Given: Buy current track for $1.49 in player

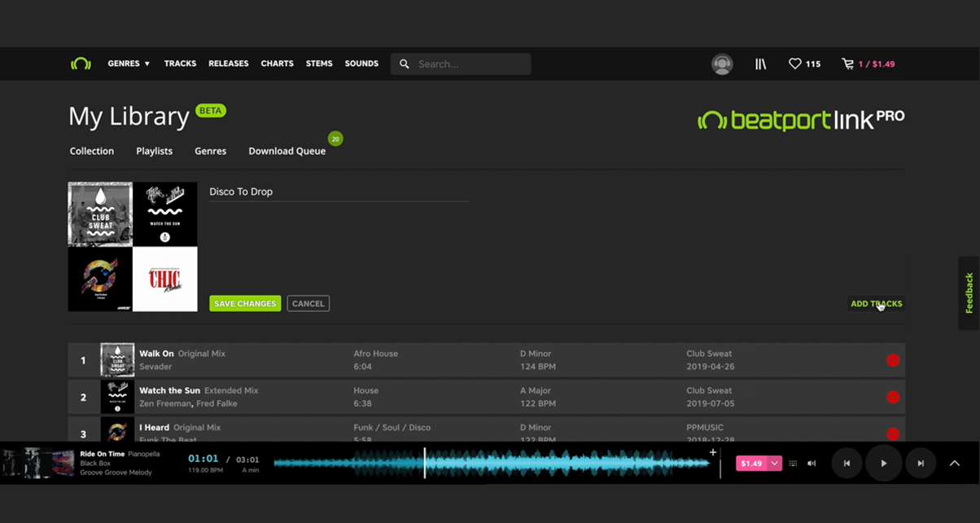Looking at the screenshot, I should (751, 464).
